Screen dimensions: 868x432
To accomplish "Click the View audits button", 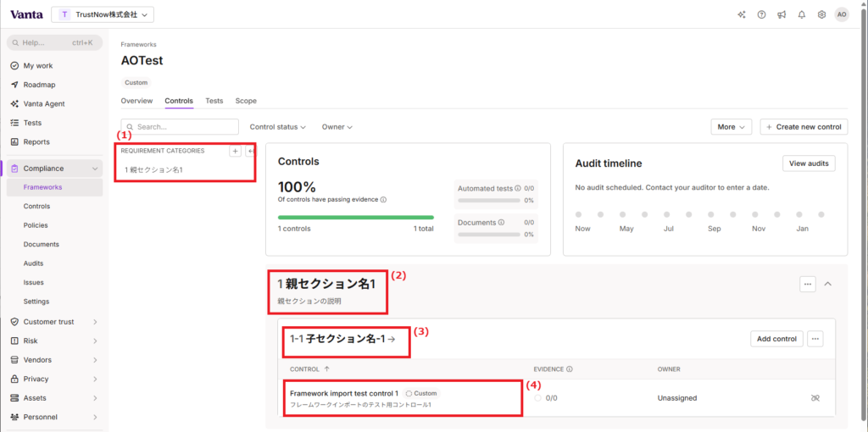I will click(x=809, y=163).
